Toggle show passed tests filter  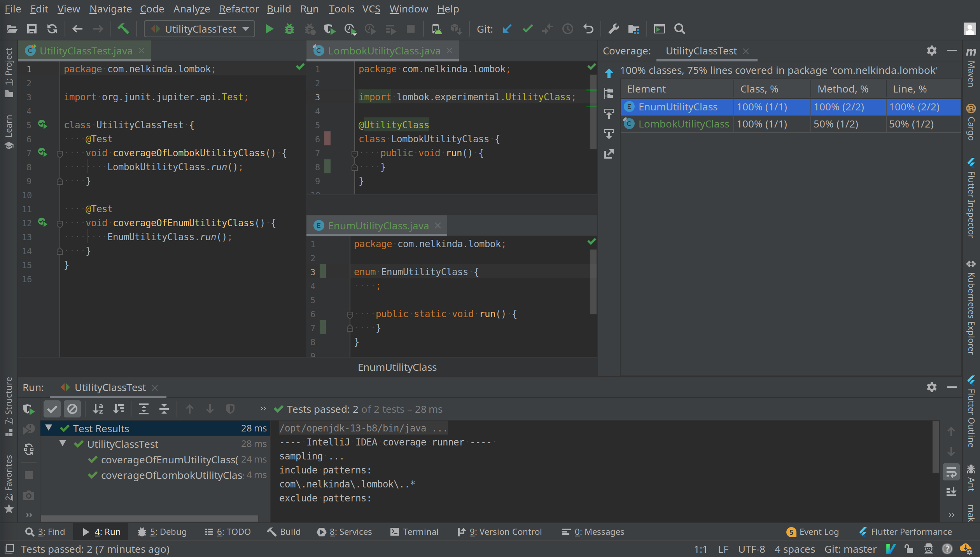[52, 409]
